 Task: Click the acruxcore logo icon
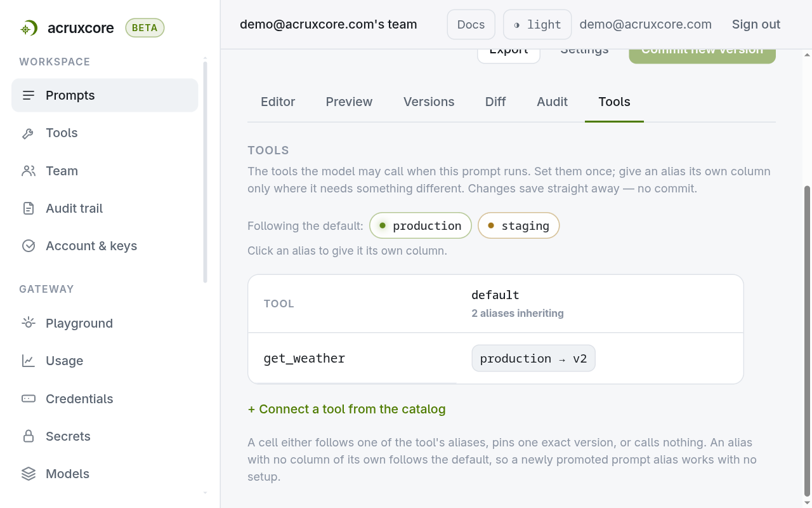tap(29, 28)
